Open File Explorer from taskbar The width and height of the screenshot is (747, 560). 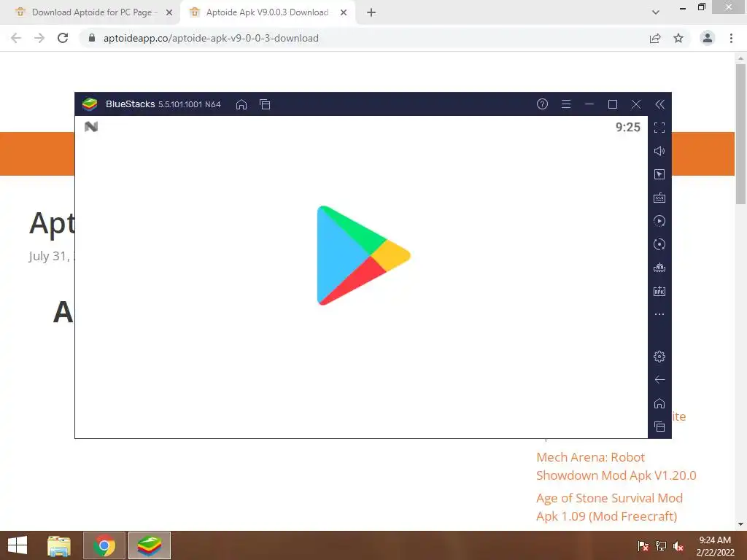tap(59, 545)
